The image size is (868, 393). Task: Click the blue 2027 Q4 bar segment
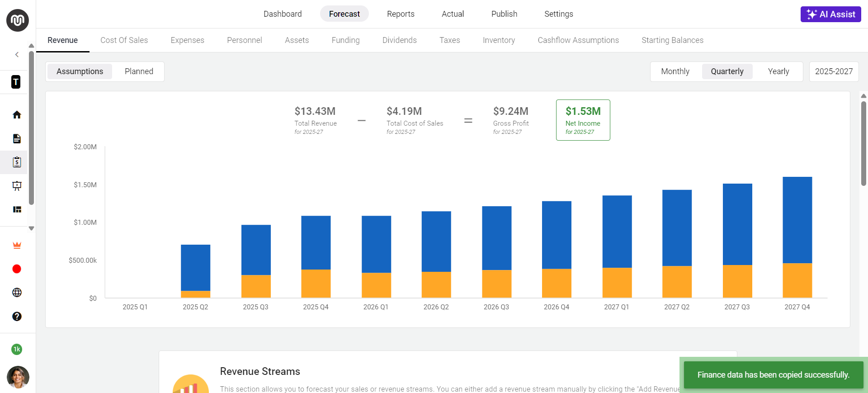tap(797, 220)
